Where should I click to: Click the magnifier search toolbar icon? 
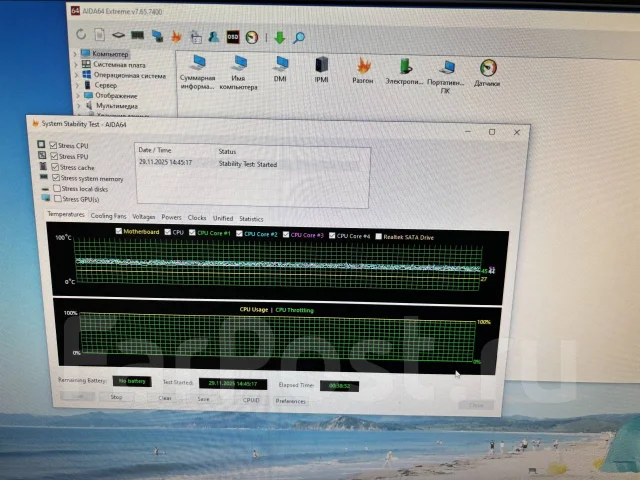tap(299, 38)
